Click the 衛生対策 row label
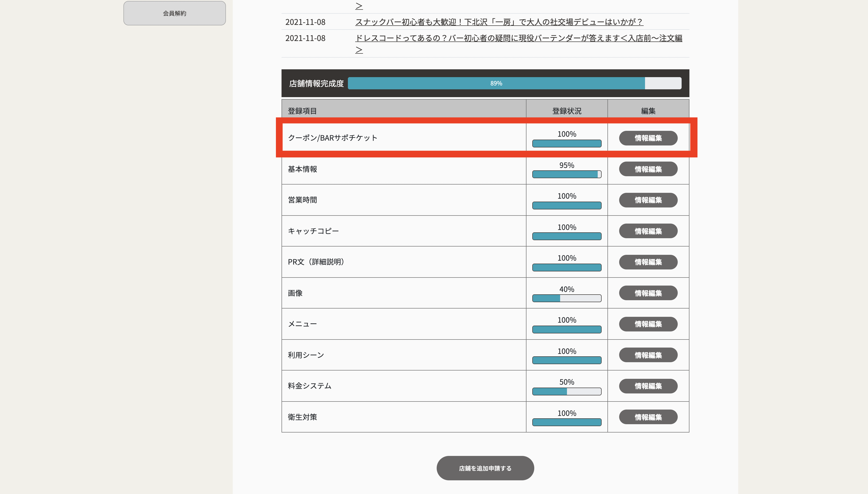The image size is (868, 494). [x=302, y=417]
